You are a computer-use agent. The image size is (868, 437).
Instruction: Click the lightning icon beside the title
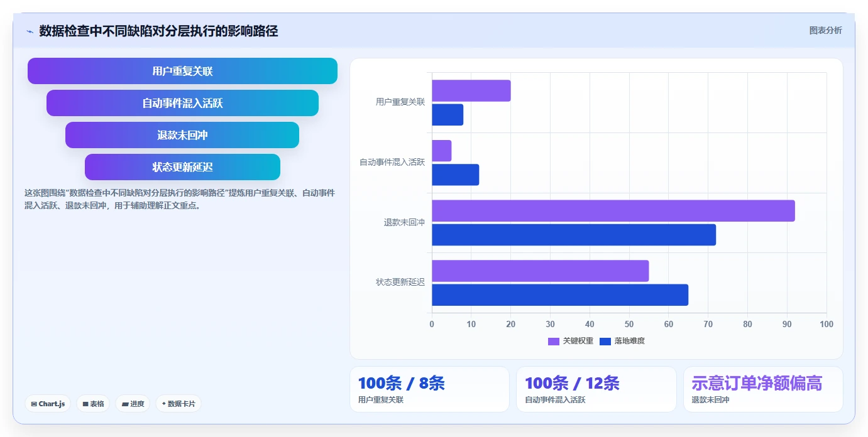30,31
